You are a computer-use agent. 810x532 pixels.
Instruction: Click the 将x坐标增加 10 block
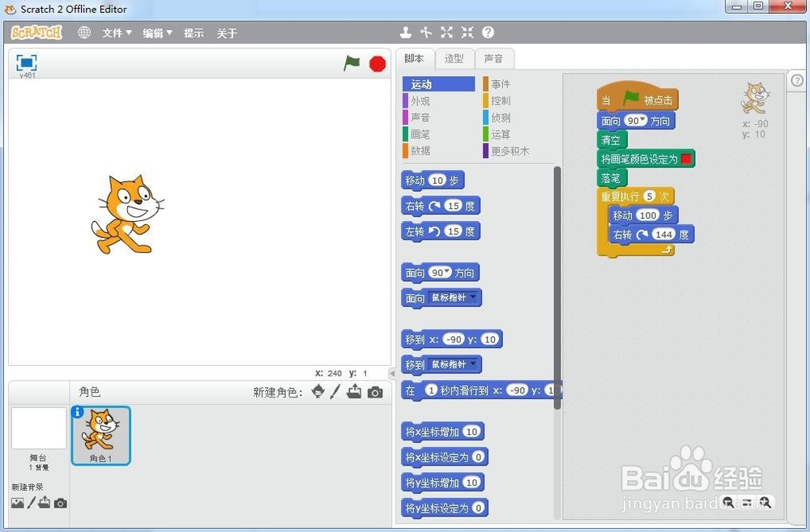point(443,432)
